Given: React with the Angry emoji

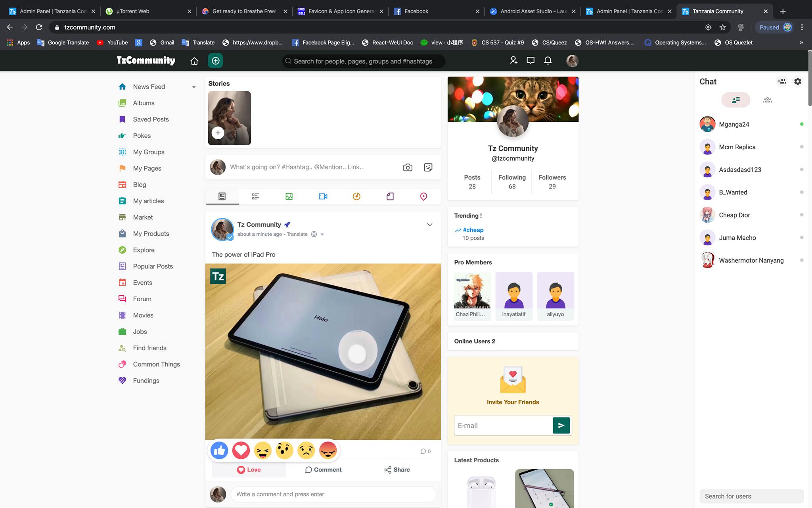Looking at the screenshot, I should click(x=328, y=450).
